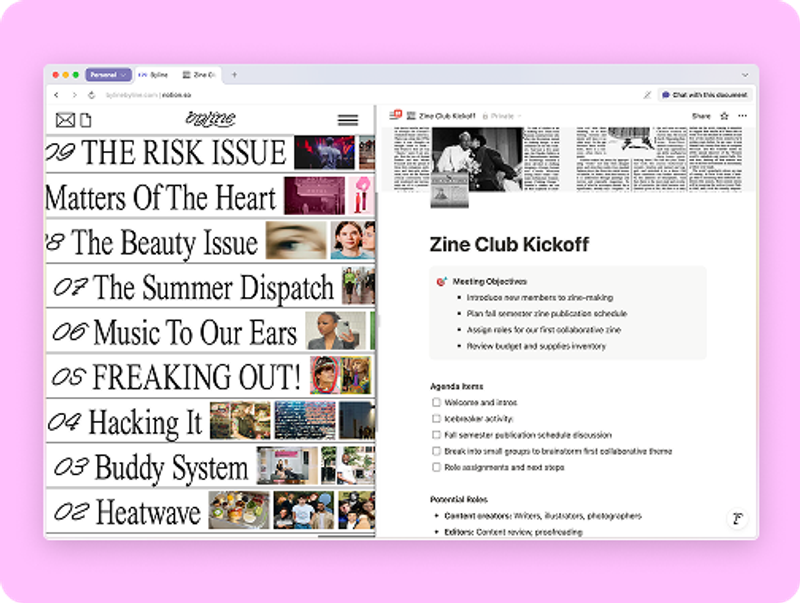The image size is (800, 603).
Task: Open the three-dot page options menu
Action: (x=742, y=116)
